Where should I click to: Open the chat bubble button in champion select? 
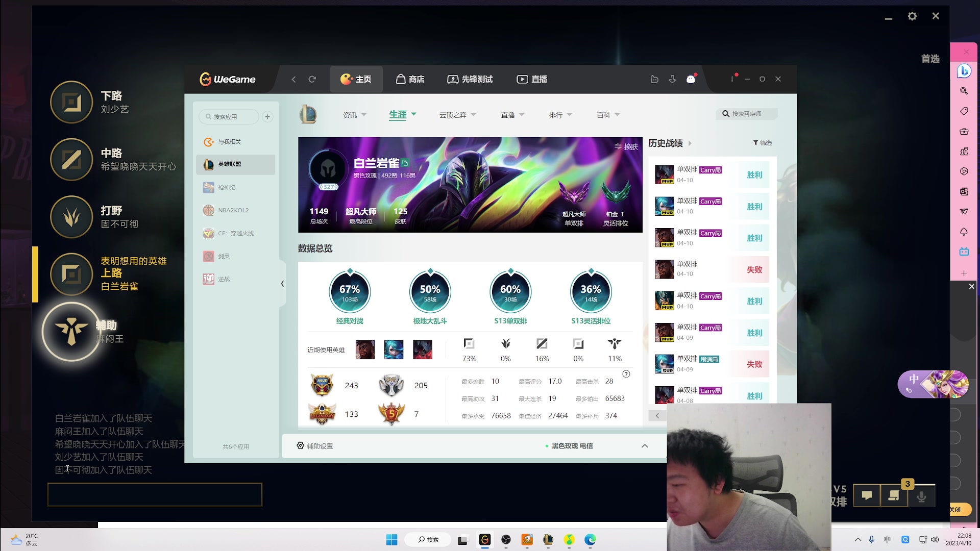click(867, 496)
